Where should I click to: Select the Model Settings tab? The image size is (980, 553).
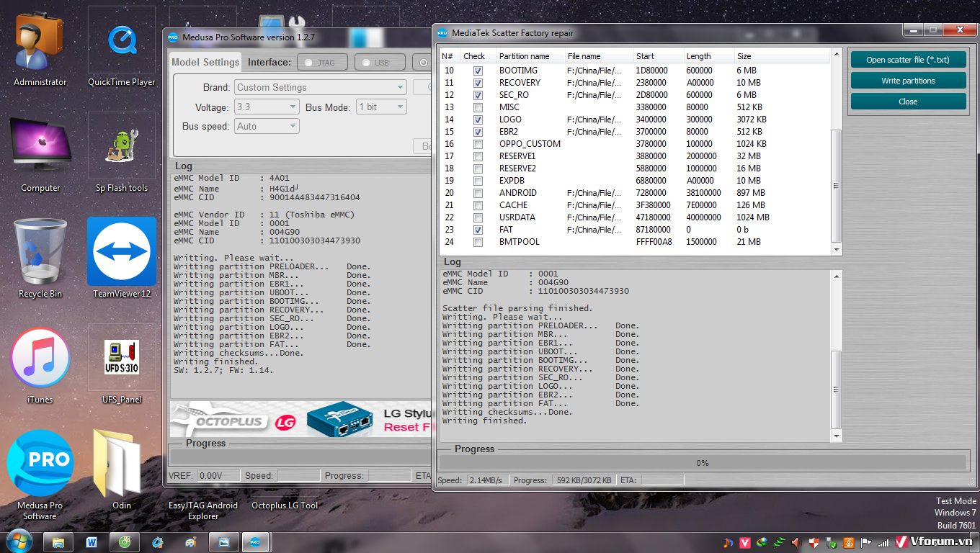(x=205, y=62)
